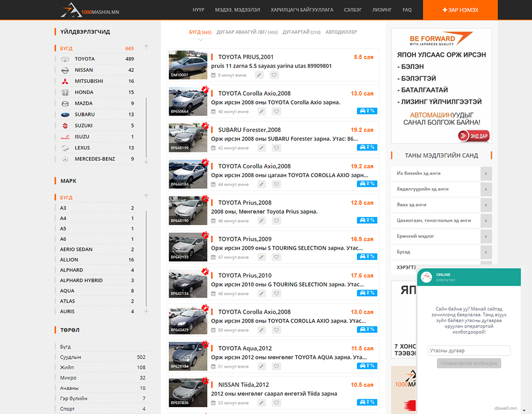Favorite the SUBARU Forester,2008 listing
The height and width of the screenshot is (414, 532).
(x=277, y=148)
